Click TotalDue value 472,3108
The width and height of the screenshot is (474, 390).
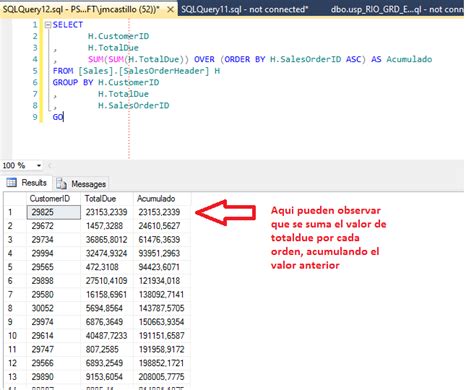tap(107, 267)
